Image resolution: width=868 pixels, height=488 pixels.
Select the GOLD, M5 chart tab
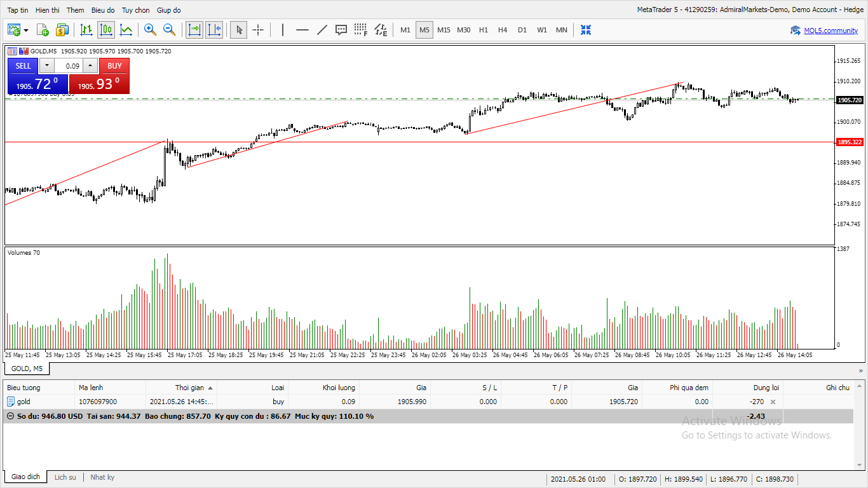27,369
